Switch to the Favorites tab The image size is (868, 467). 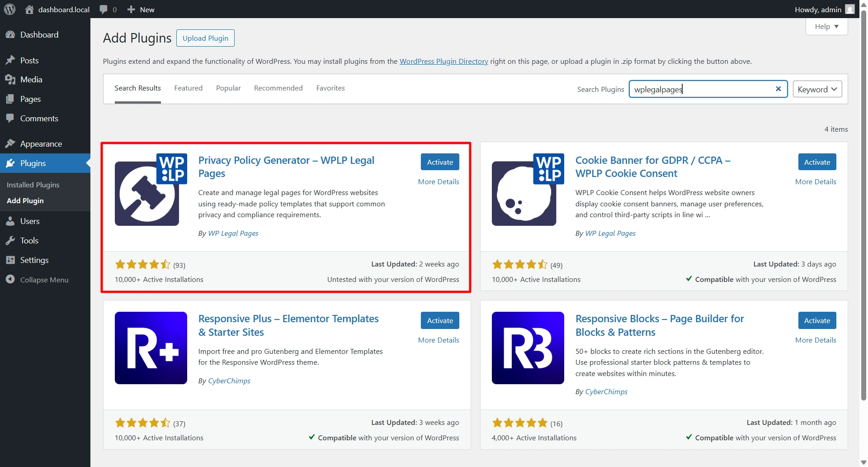click(x=330, y=88)
